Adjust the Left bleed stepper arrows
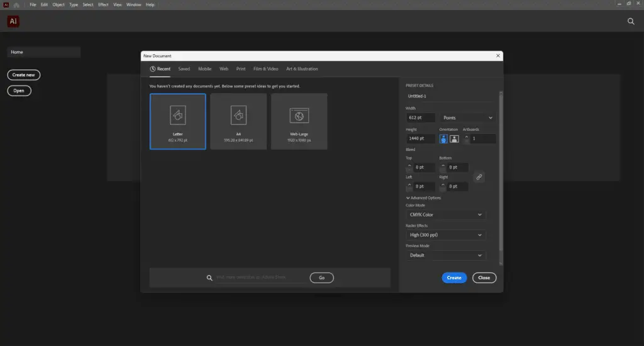The height and width of the screenshot is (346, 644). pyautogui.click(x=409, y=187)
